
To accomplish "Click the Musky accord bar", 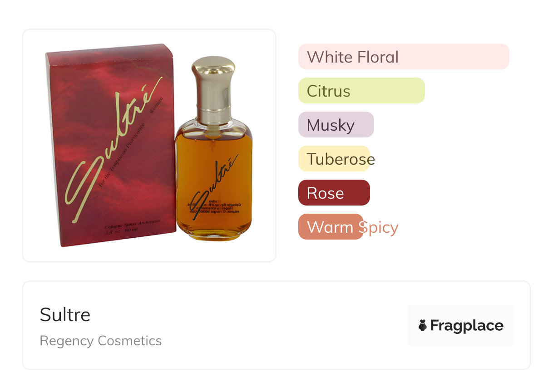I will [x=336, y=125].
